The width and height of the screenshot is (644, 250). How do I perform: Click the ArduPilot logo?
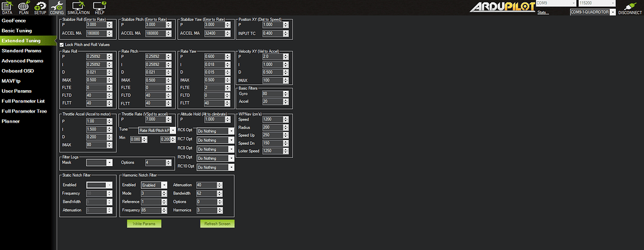tap(503, 7)
